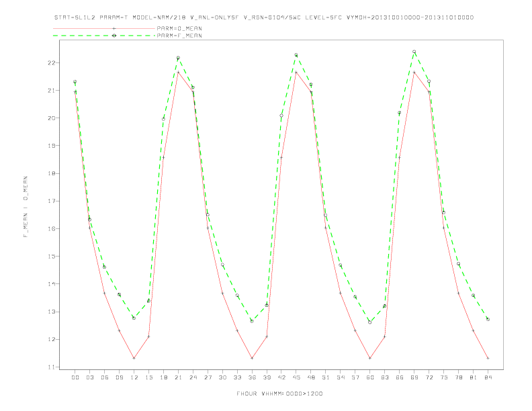Select O_MEAN plus marker at forecast hour 60

pos(370,358)
